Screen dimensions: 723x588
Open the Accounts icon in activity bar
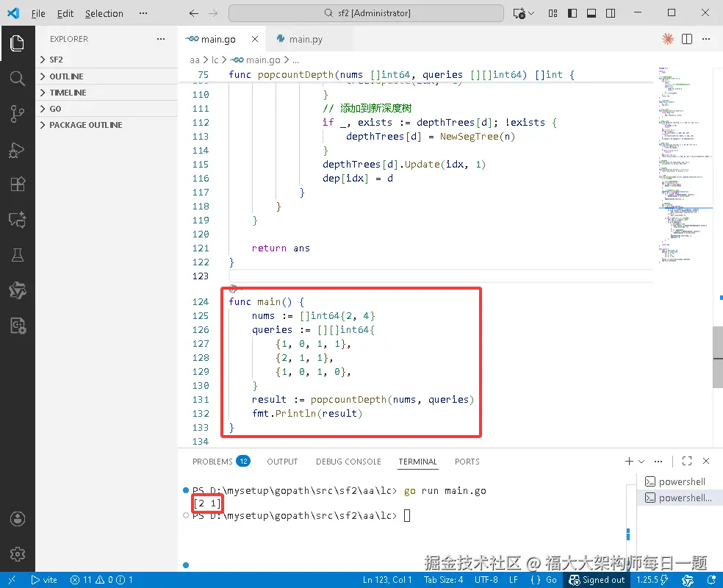point(17,519)
